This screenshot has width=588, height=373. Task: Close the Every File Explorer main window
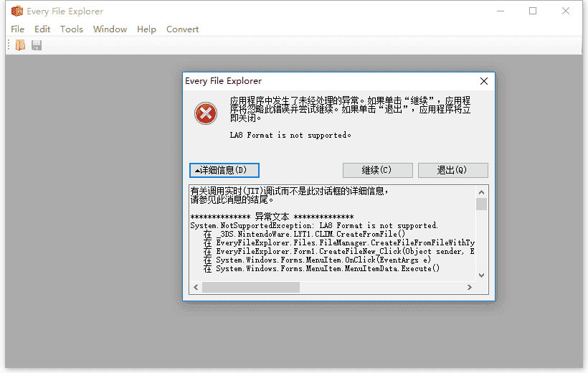coord(566,11)
